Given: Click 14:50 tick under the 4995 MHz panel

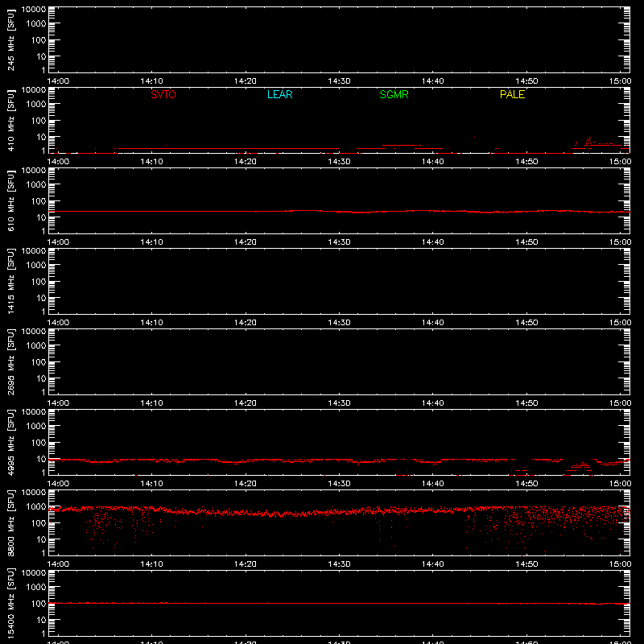Looking at the screenshot, I should click(x=526, y=484).
